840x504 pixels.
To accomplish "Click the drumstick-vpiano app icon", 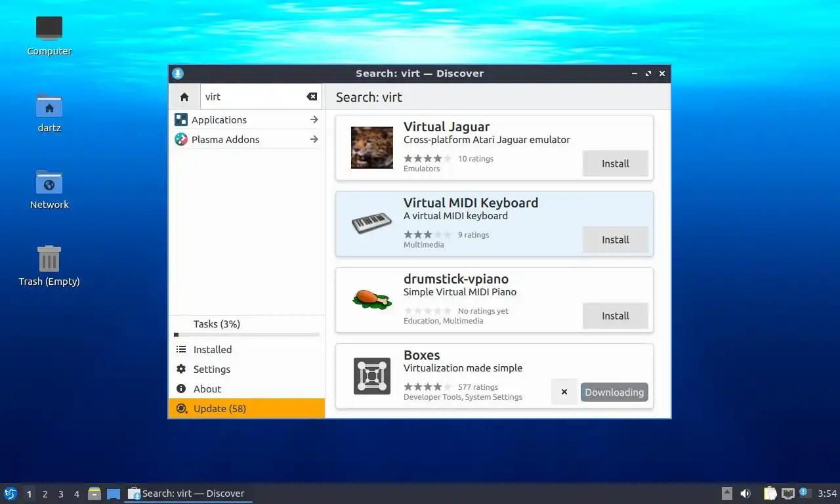I will [372, 299].
